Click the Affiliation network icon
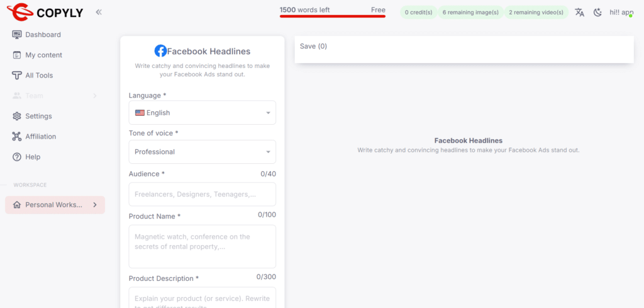The height and width of the screenshot is (308, 644). [x=17, y=137]
